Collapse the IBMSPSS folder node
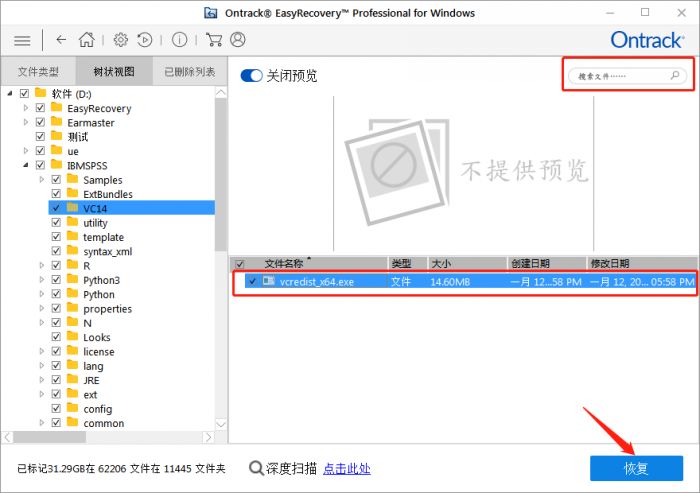700x493 pixels. (x=26, y=165)
